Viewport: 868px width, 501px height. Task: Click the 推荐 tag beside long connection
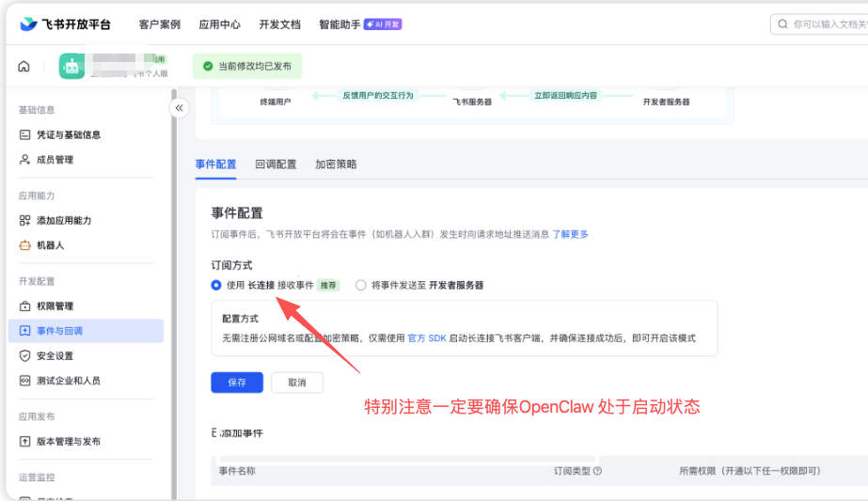tap(328, 286)
